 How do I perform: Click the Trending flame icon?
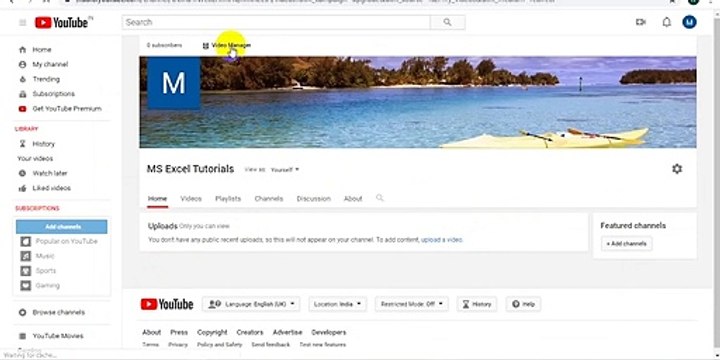pyautogui.click(x=22, y=79)
